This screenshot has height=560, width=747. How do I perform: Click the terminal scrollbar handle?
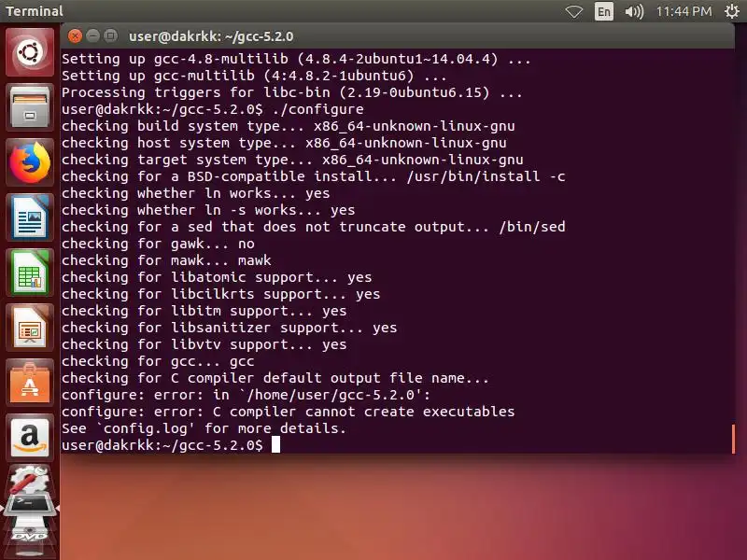tap(733, 439)
